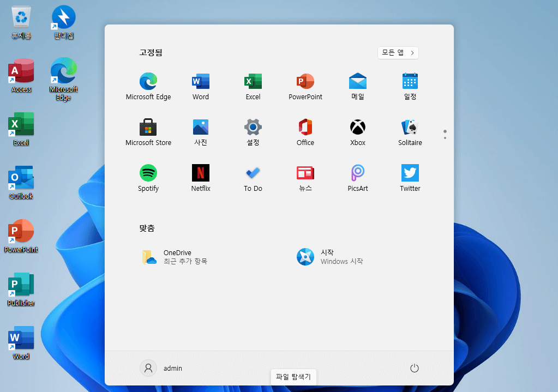Select the Publisher desktop shortcut
The height and width of the screenshot is (392, 558).
[21, 289]
